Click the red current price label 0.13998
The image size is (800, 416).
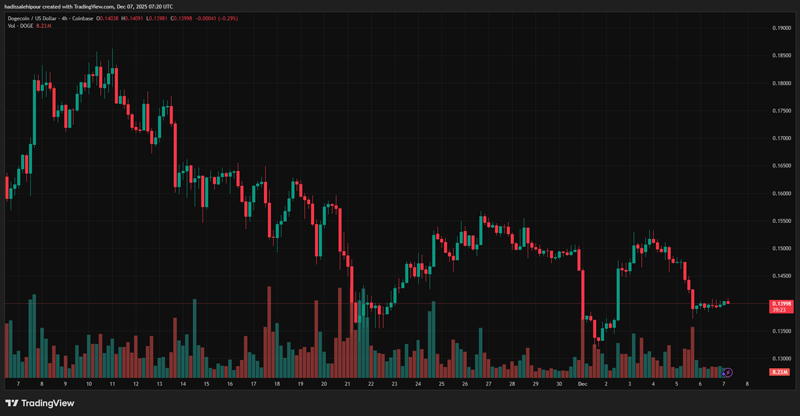coord(782,303)
